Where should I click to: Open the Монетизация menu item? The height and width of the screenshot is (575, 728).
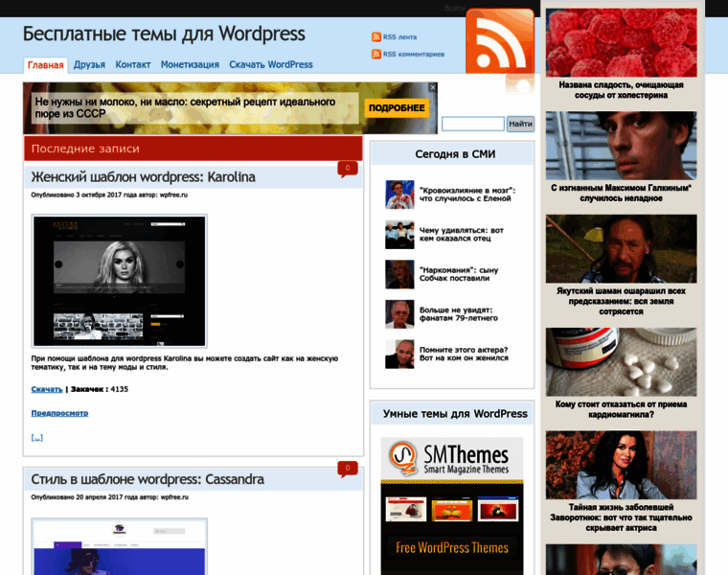click(x=190, y=64)
